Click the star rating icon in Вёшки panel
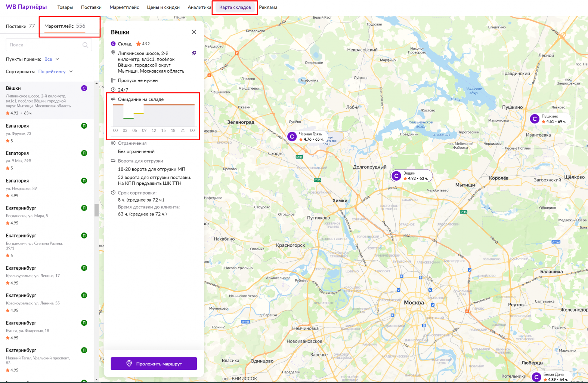Image resolution: width=588 pixels, height=383 pixels. click(139, 44)
